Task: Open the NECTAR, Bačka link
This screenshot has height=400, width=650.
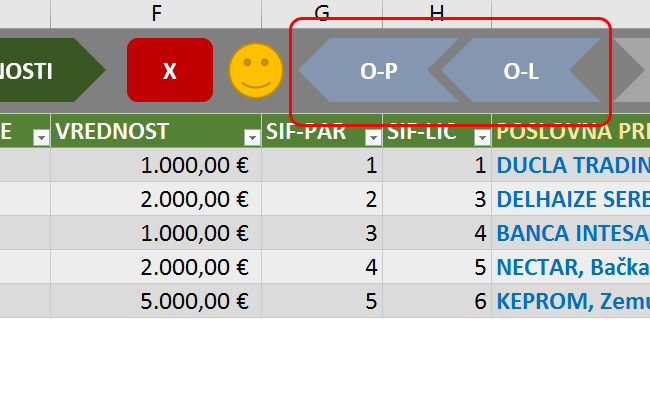Action: [x=572, y=267]
